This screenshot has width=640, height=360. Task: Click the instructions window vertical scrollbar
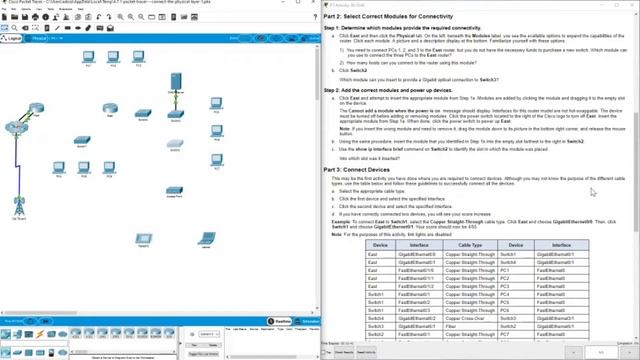636,171
